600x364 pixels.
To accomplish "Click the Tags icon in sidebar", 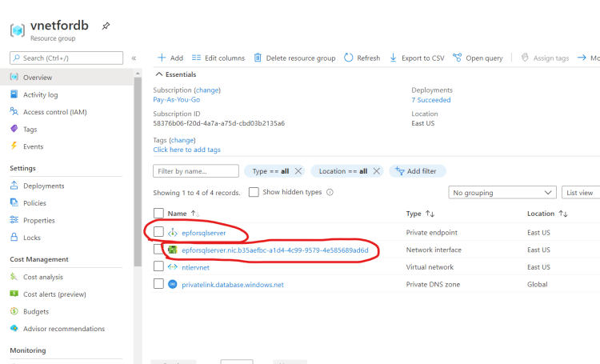I will click(14, 129).
